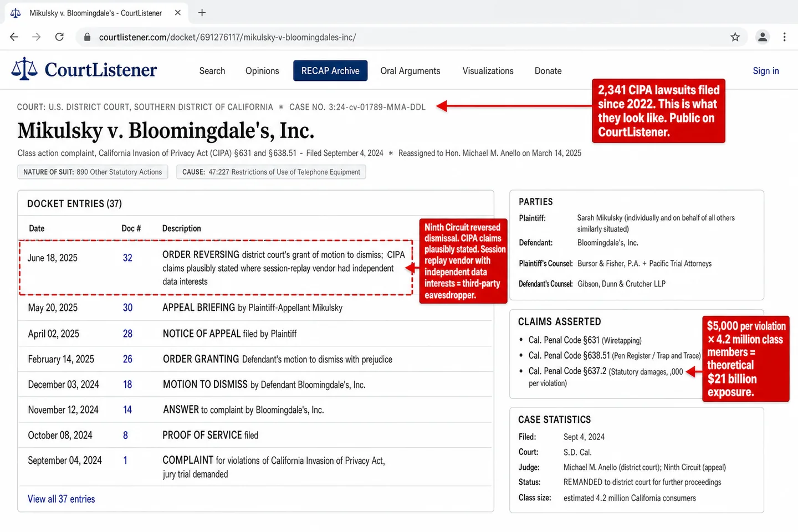Open the Visualizations menu item
This screenshot has width=798, height=532.
488,71
